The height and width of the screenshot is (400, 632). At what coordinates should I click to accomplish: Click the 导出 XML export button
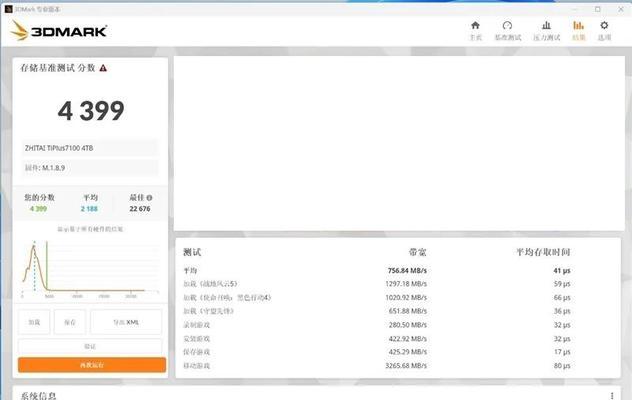pyautogui.click(x=126, y=322)
